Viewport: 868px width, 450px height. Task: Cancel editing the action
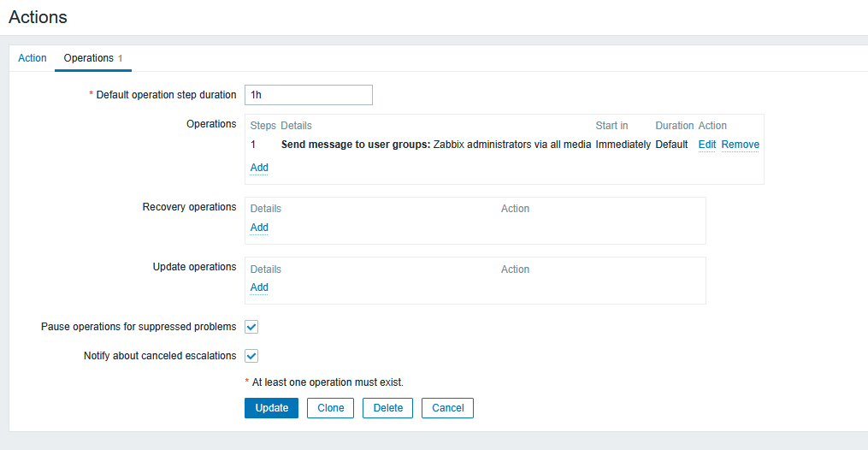point(448,408)
